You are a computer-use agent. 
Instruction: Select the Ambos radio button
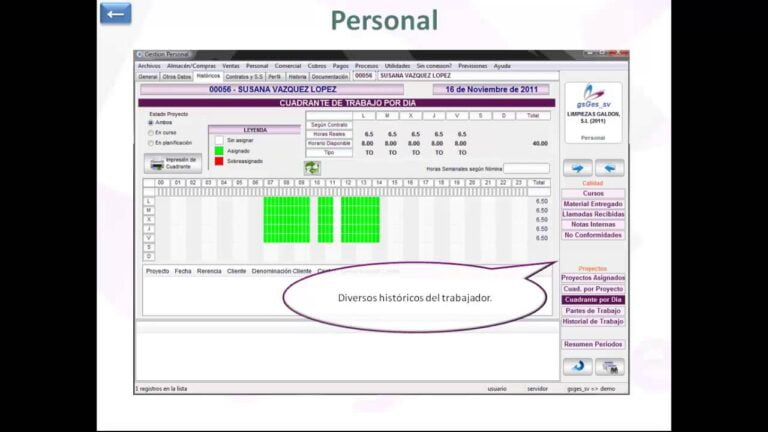tap(151, 123)
